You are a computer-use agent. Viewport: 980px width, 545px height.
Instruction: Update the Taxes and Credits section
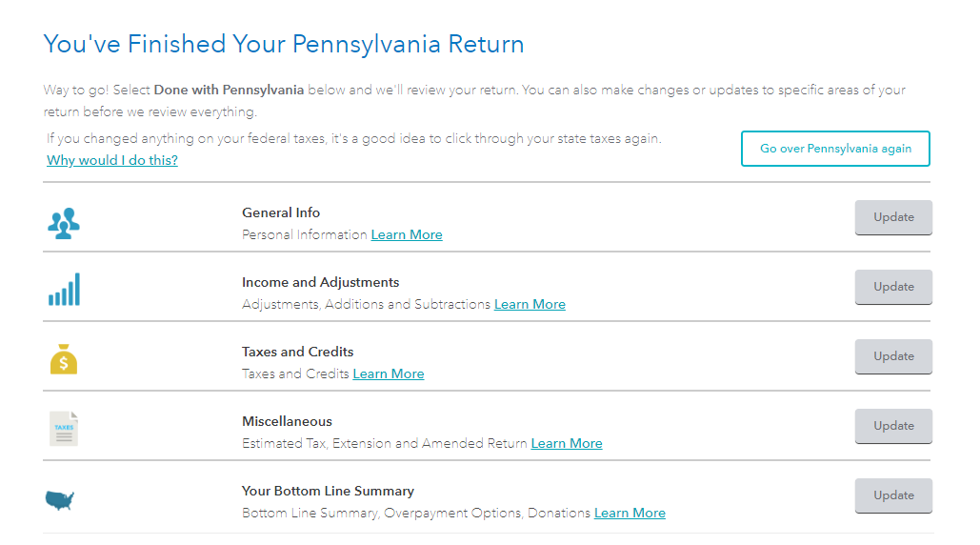click(x=892, y=356)
